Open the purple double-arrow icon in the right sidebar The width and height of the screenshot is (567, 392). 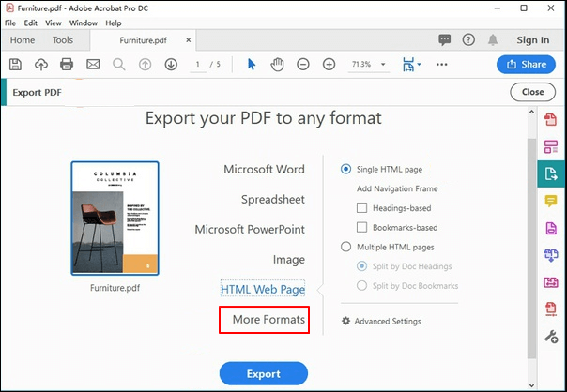(x=551, y=281)
